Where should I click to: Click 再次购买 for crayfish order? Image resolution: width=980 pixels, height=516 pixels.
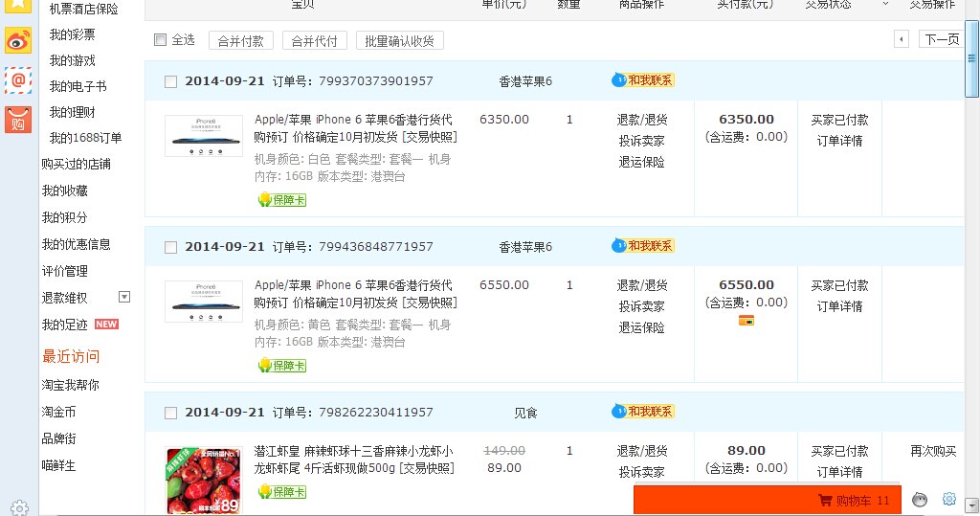coord(933,451)
